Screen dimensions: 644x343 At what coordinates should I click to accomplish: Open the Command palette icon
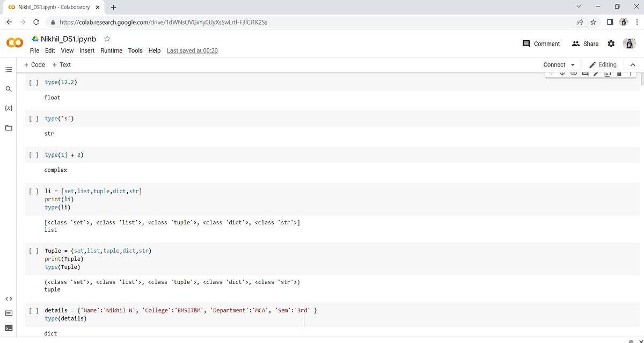coord(8,313)
